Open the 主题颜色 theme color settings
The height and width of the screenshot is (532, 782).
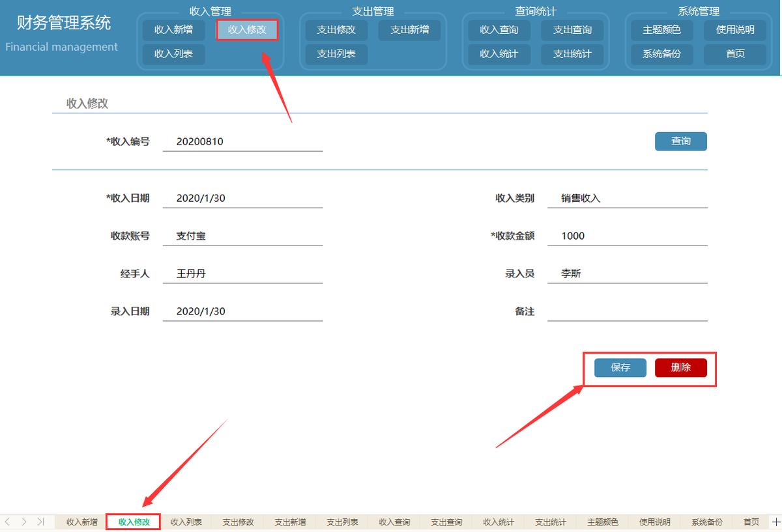(x=661, y=30)
